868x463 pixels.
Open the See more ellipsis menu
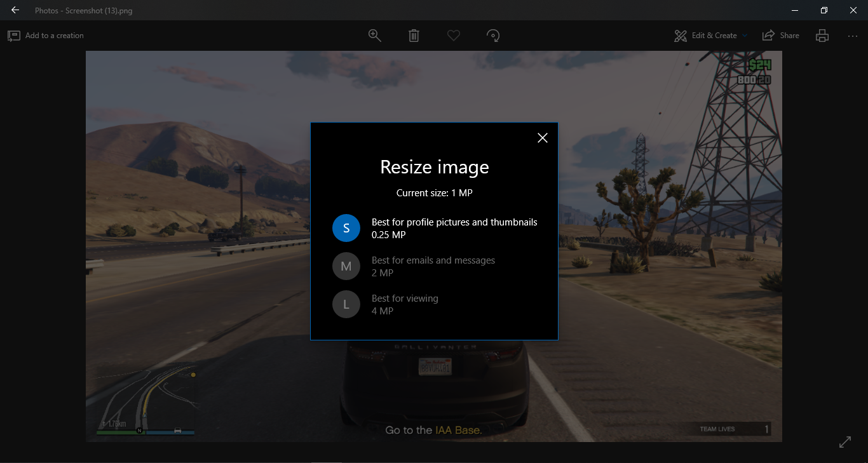(853, 36)
